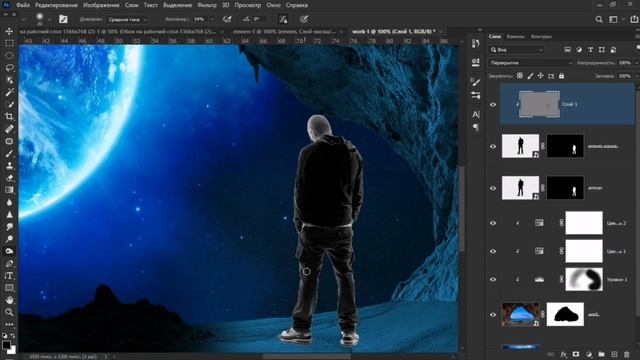This screenshot has width=640, height=360.
Task: Toggle protect tones option icon
Action: tap(283, 19)
